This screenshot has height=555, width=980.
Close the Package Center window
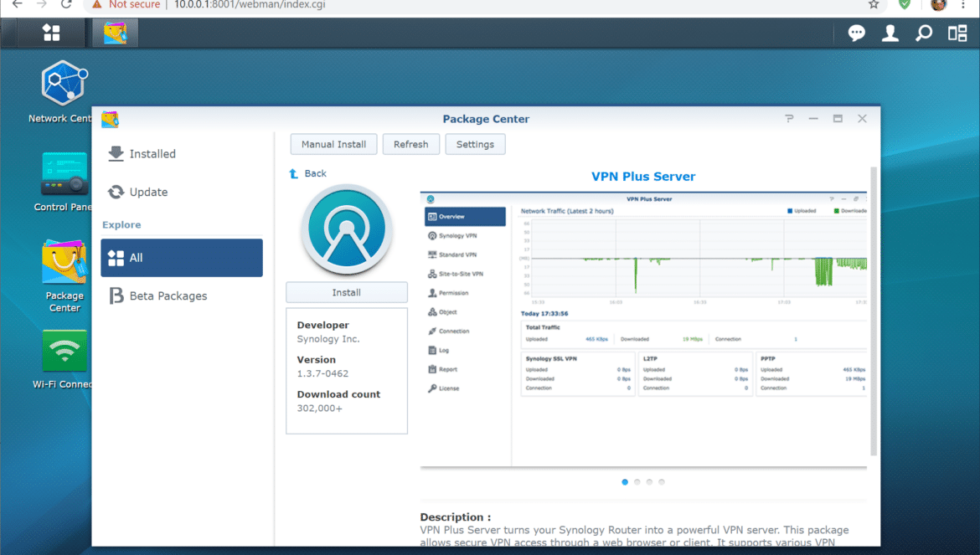862,119
